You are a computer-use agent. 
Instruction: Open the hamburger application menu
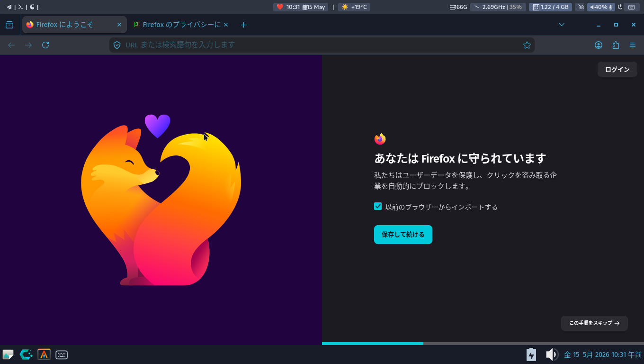pyautogui.click(x=633, y=45)
